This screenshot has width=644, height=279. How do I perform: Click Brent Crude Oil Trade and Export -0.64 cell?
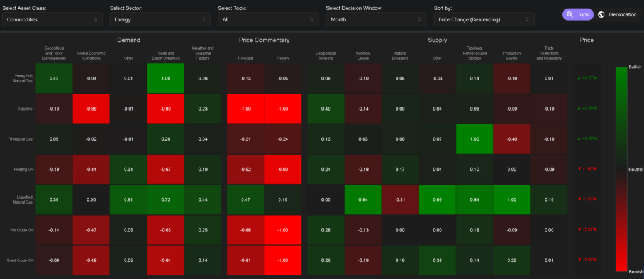pyautogui.click(x=165, y=260)
